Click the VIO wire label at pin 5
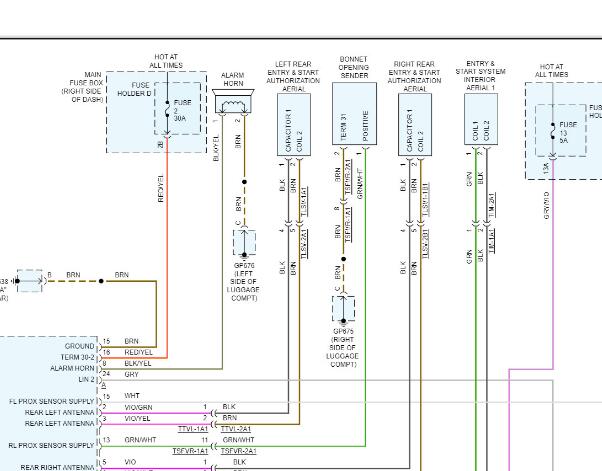This screenshot has width=602, height=471. [131, 462]
